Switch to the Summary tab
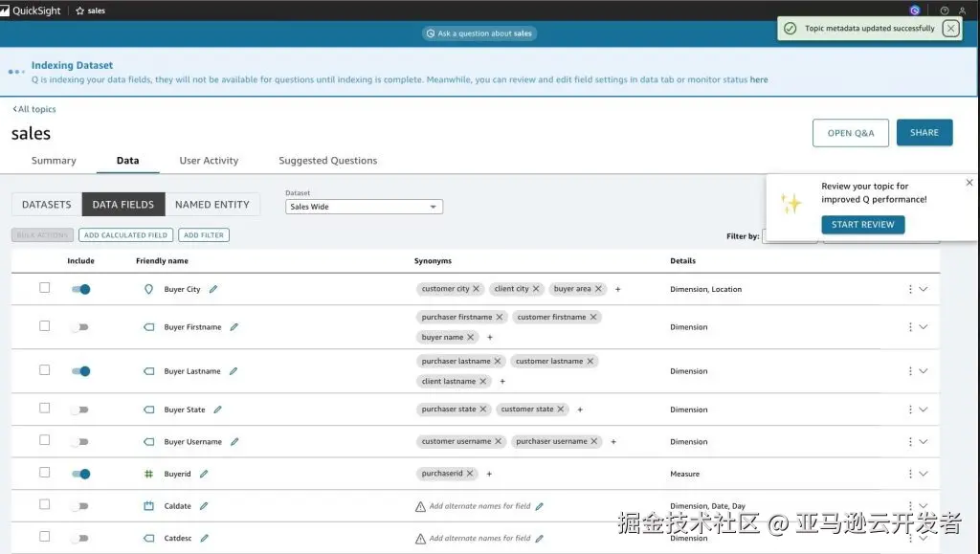980x554 pixels. tap(54, 161)
